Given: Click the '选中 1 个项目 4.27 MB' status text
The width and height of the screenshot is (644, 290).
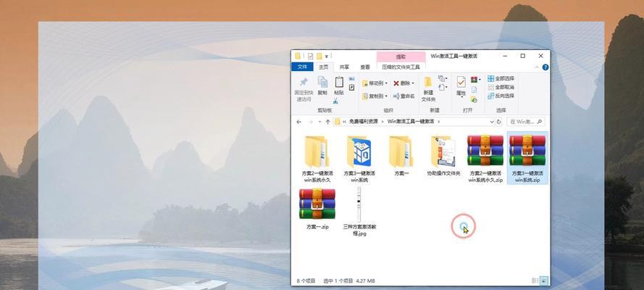Looking at the screenshot, I should click(x=349, y=281).
